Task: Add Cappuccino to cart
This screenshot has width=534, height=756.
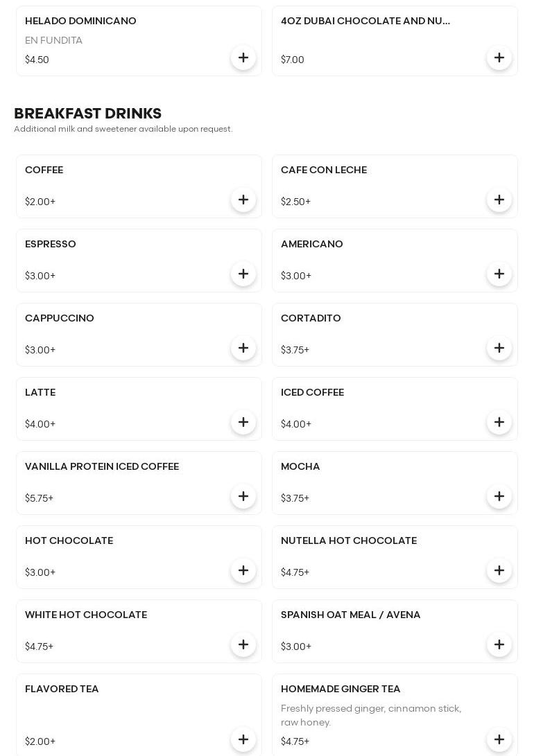Action: click(x=243, y=349)
